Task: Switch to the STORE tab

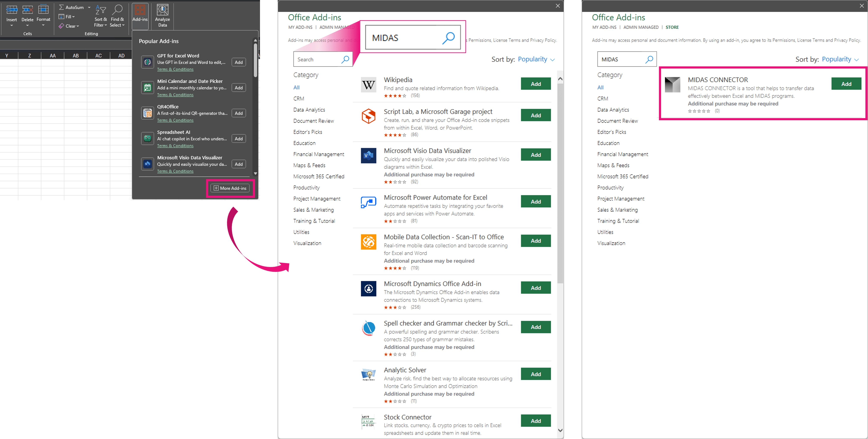Action: (672, 27)
